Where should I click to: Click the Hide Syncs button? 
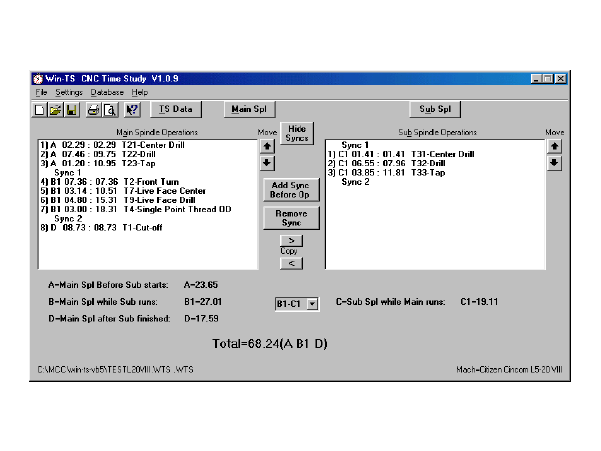point(296,133)
